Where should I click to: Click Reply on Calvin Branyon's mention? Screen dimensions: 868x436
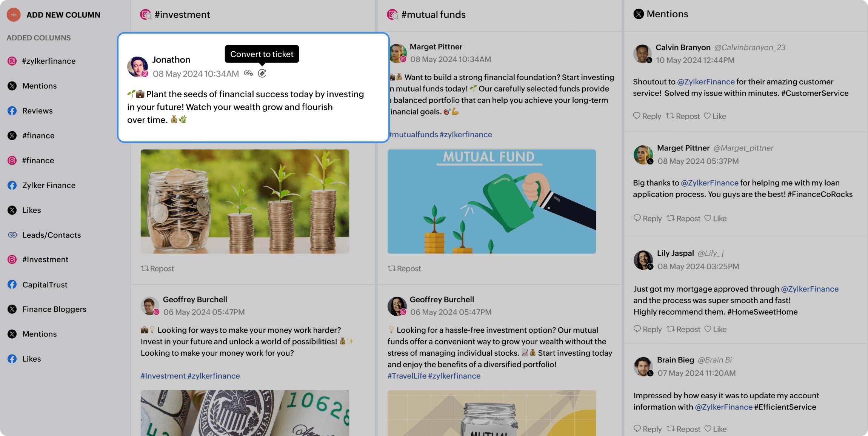point(646,117)
